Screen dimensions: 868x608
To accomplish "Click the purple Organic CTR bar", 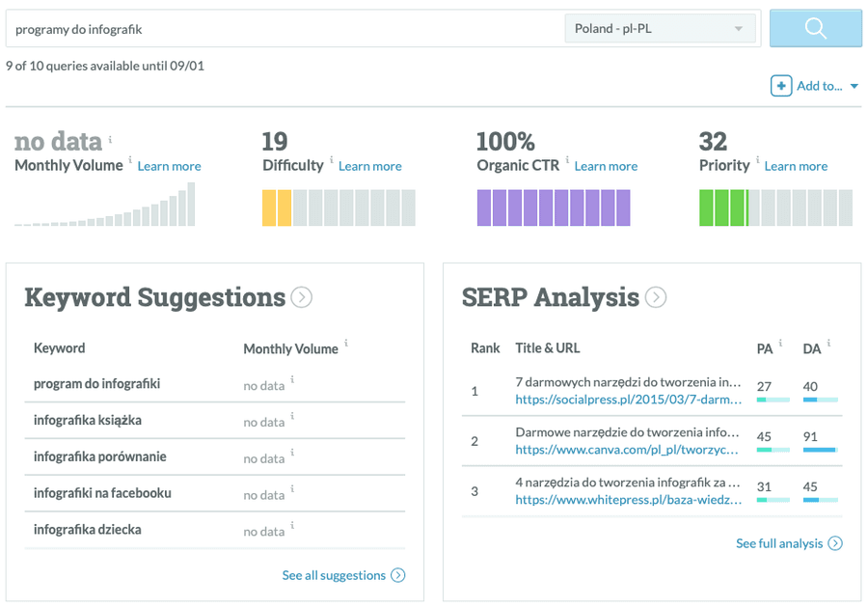I will pos(553,207).
